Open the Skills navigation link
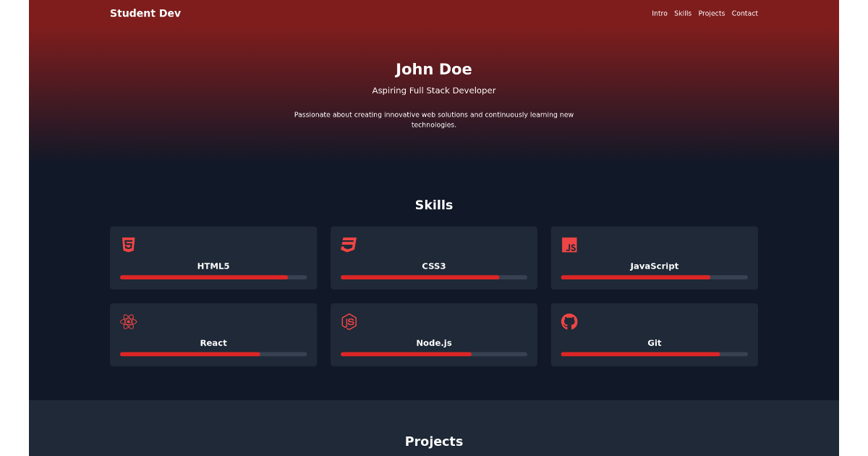Image resolution: width=868 pixels, height=456 pixels. click(682, 13)
